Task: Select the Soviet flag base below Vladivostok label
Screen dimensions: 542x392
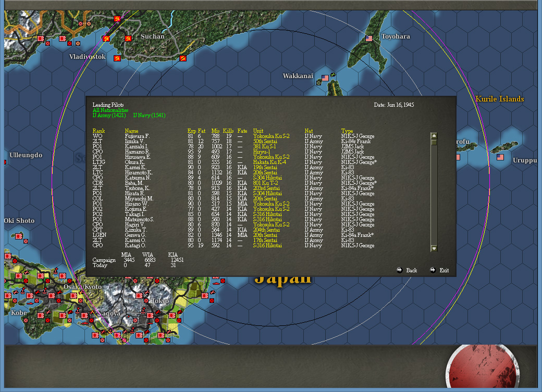Action: [x=117, y=58]
